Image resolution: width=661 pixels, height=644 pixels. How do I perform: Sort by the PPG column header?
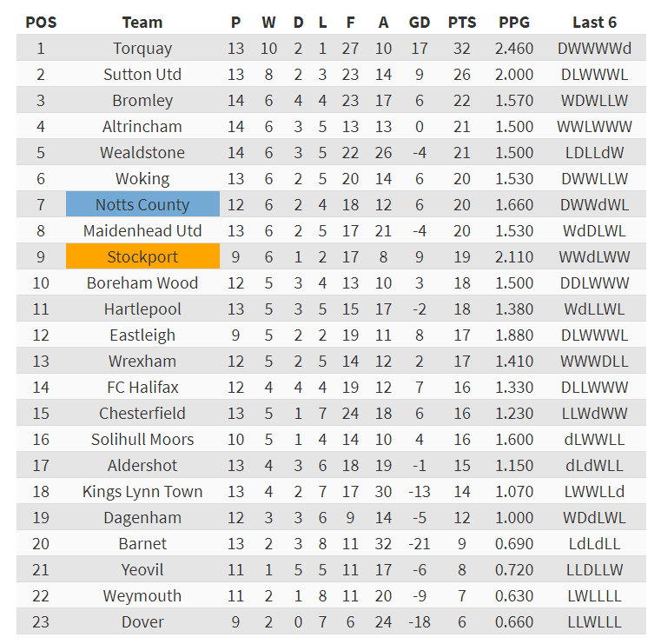coord(514,23)
